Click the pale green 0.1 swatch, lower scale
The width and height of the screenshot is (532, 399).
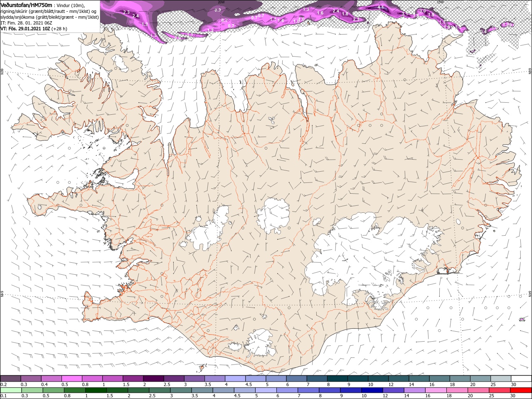tap(10, 390)
